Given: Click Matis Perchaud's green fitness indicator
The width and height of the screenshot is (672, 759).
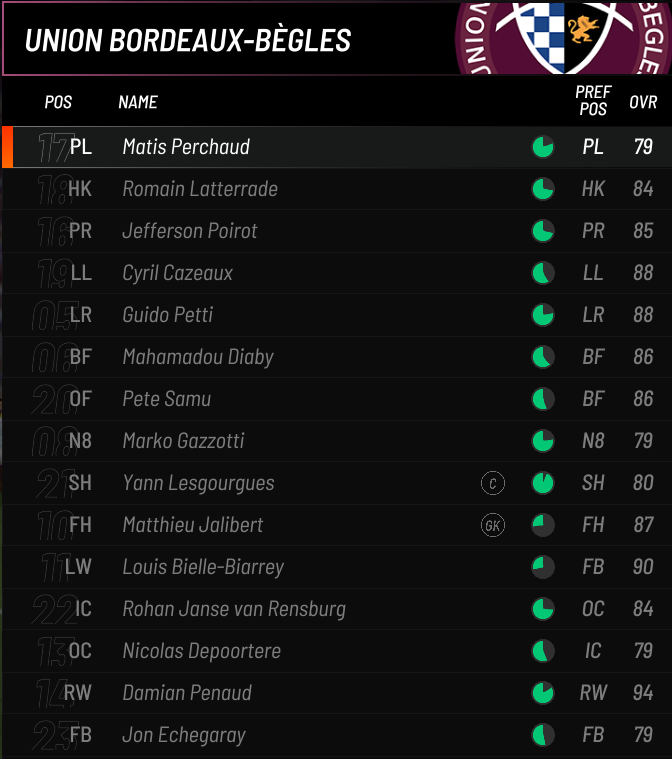Looking at the screenshot, I should coord(543,148).
